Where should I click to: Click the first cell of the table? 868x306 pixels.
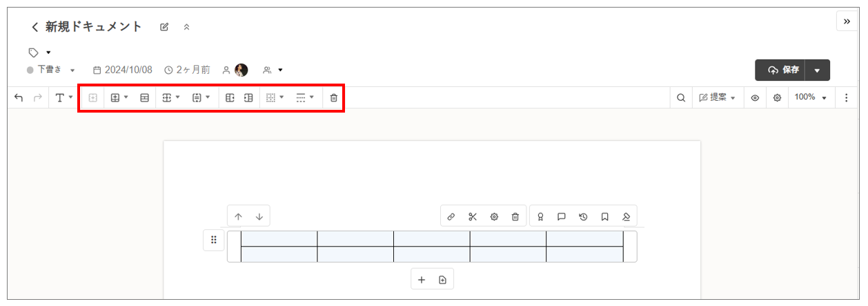coord(279,238)
